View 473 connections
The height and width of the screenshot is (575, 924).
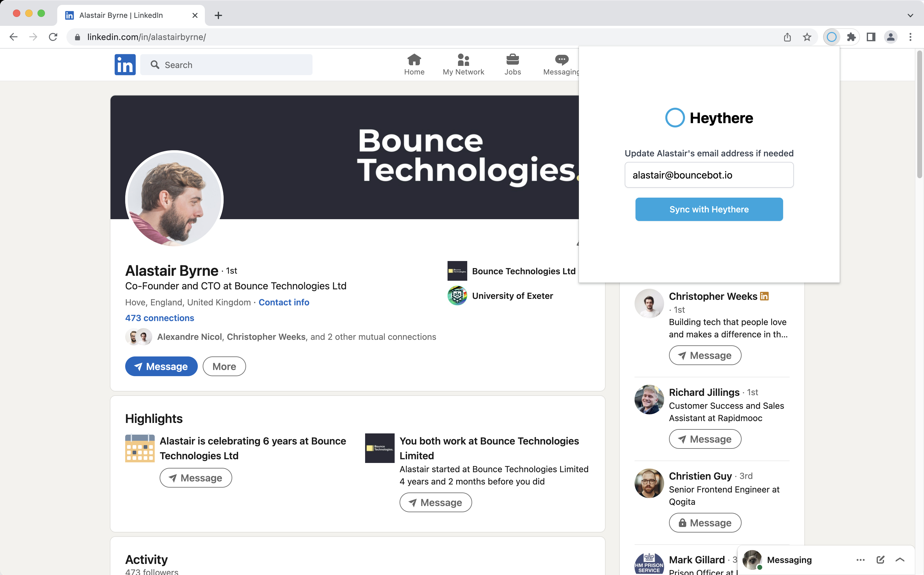tap(160, 318)
